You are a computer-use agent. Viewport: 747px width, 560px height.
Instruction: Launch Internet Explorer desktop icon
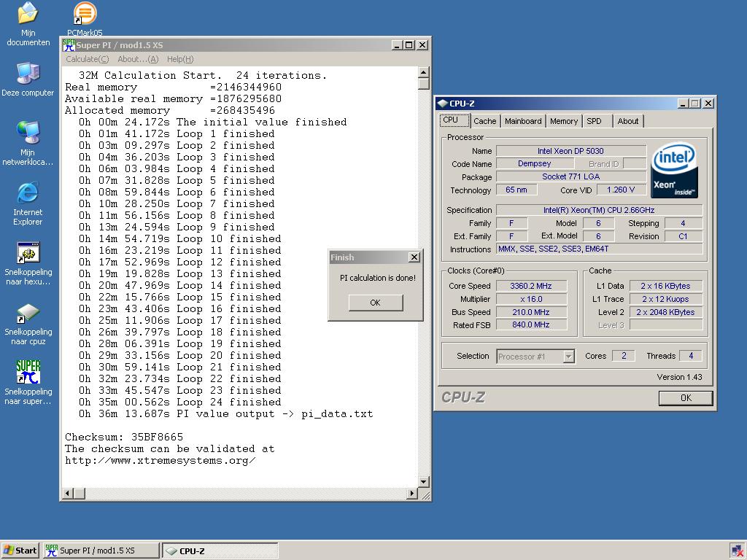[x=28, y=204]
